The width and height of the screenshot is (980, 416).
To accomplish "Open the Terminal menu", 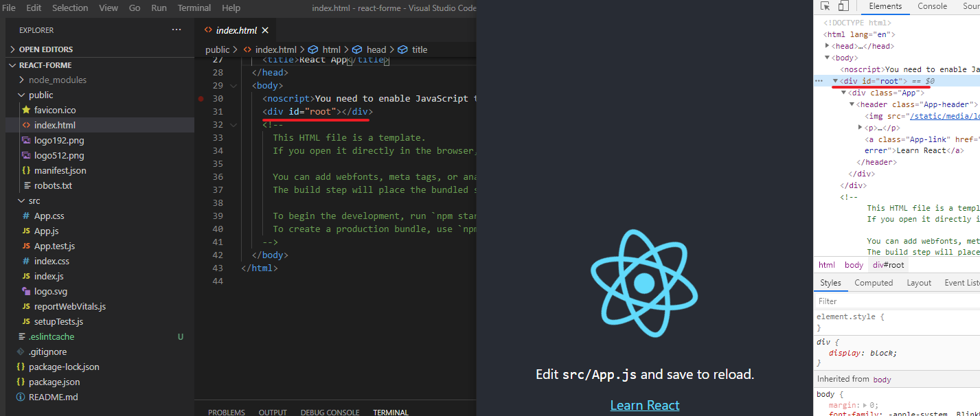I will pos(194,8).
